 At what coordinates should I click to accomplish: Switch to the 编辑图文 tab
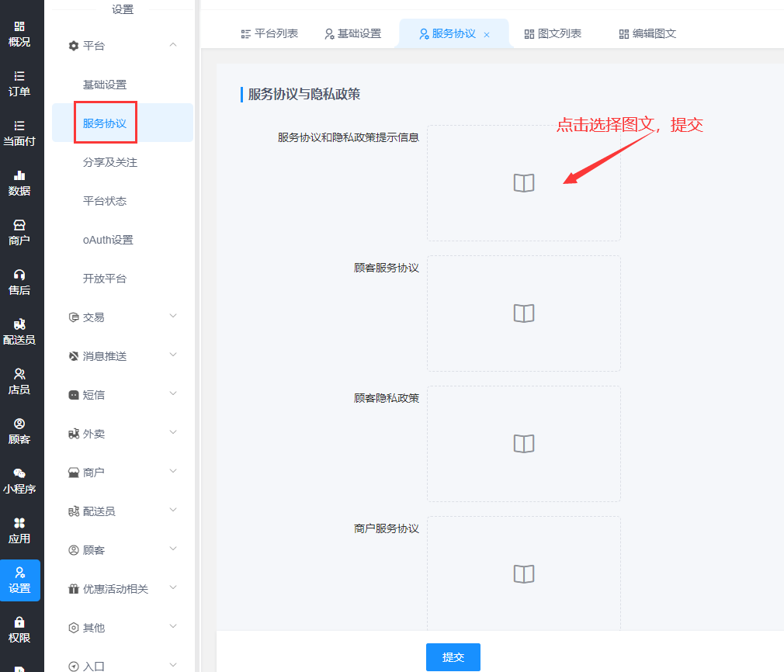647,34
